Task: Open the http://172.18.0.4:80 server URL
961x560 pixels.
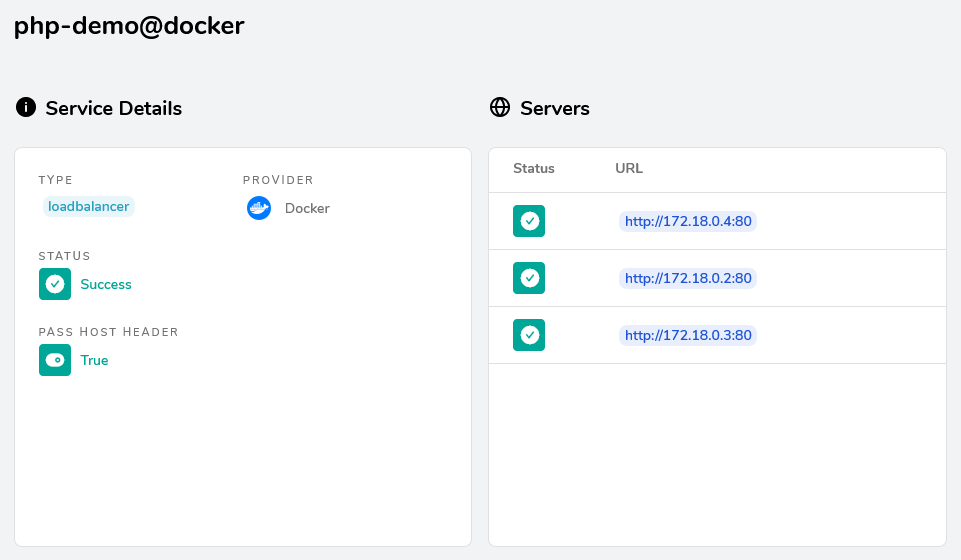Action: [x=688, y=221]
